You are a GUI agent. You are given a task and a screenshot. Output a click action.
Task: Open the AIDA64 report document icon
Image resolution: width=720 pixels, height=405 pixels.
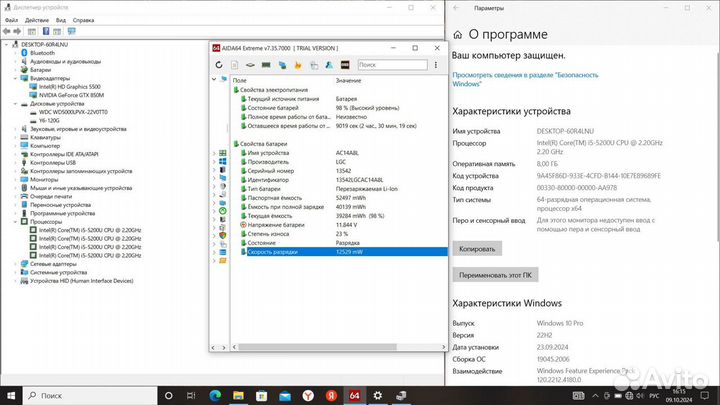(235, 65)
